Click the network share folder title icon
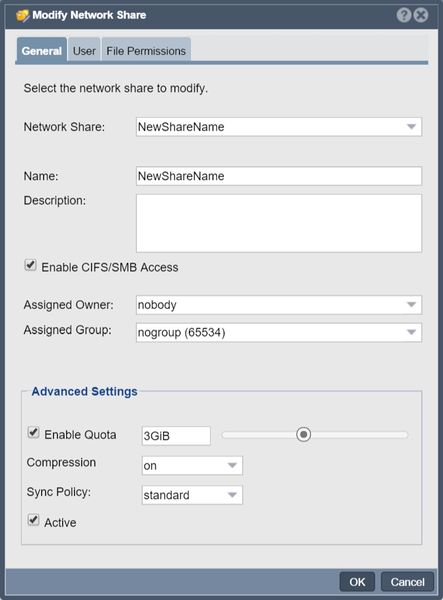443x600 pixels. (x=23, y=16)
